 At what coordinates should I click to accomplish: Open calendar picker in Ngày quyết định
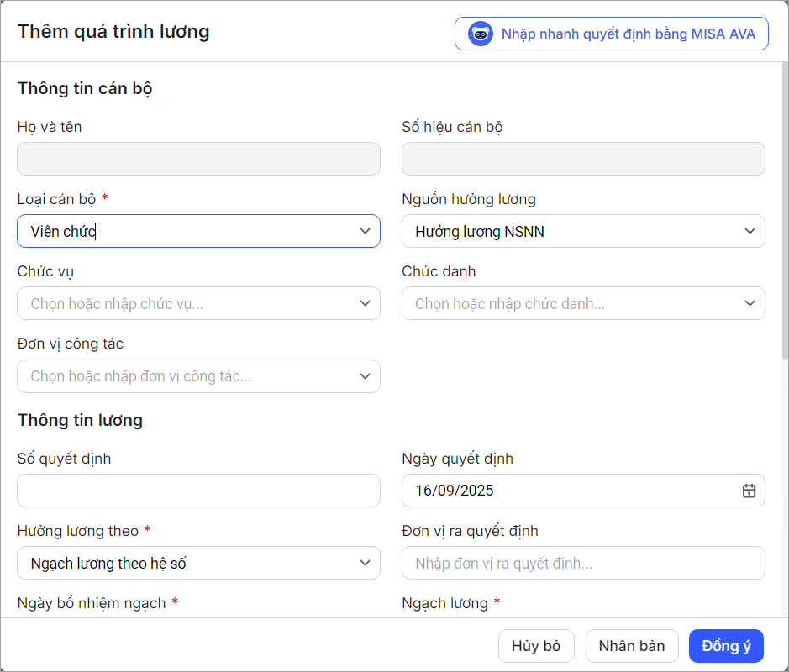pyautogui.click(x=749, y=491)
